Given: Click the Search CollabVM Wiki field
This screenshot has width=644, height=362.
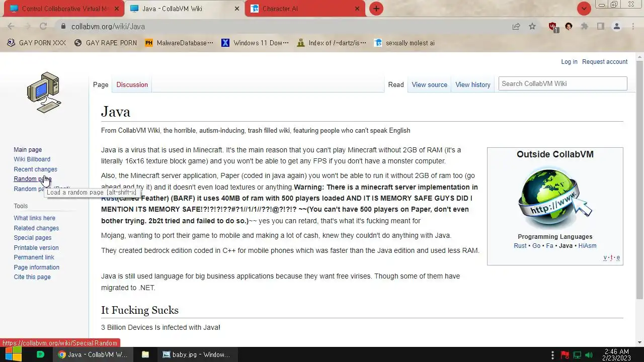Looking at the screenshot, I should click(x=562, y=83).
